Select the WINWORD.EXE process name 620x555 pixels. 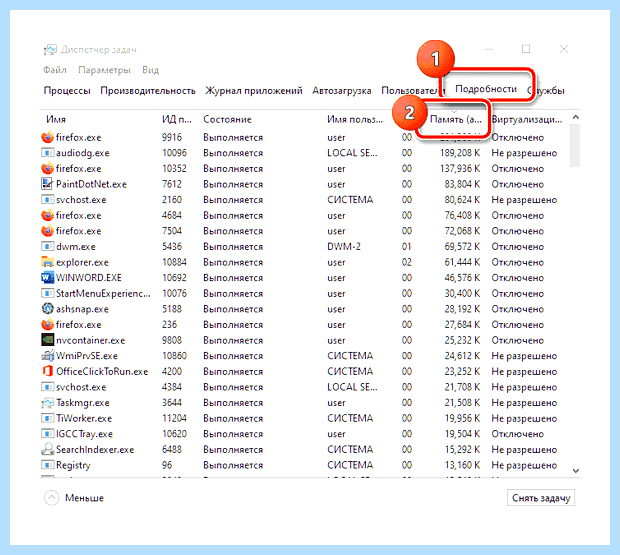click(x=89, y=278)
